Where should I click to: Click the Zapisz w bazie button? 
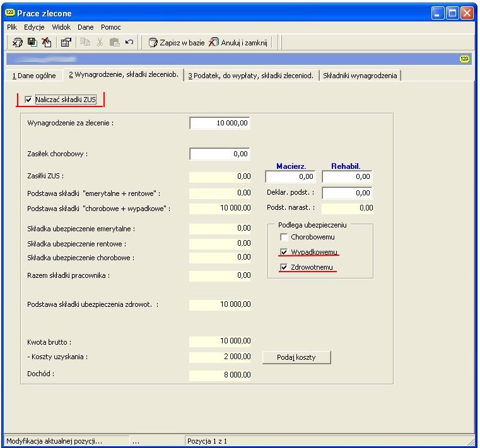177,42
